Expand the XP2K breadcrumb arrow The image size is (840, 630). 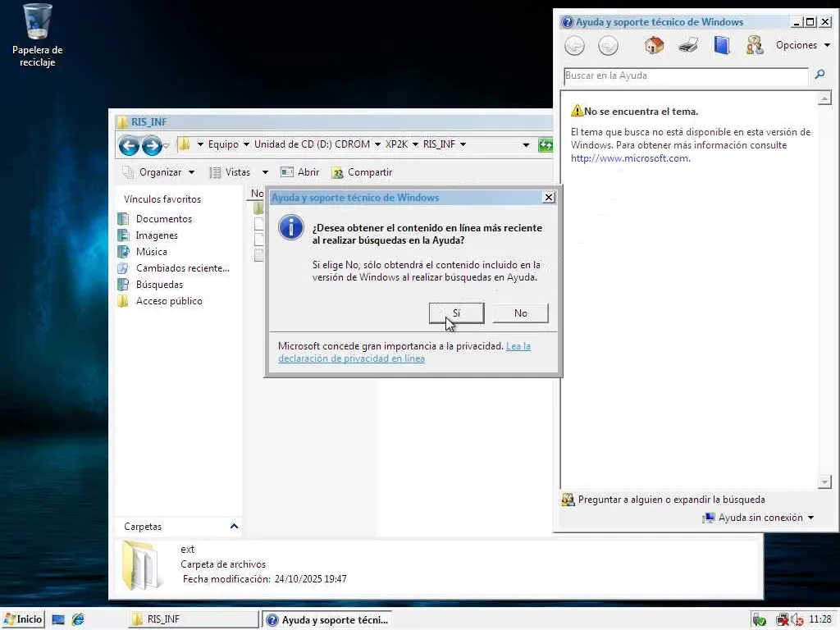click(x=415, y=144)
